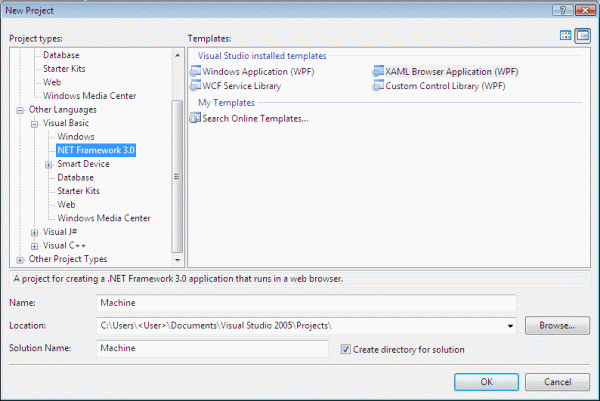
Task: Click 'Visual Studio installed templates' group header
Action: pyautogui.click(x=262, y=56)
